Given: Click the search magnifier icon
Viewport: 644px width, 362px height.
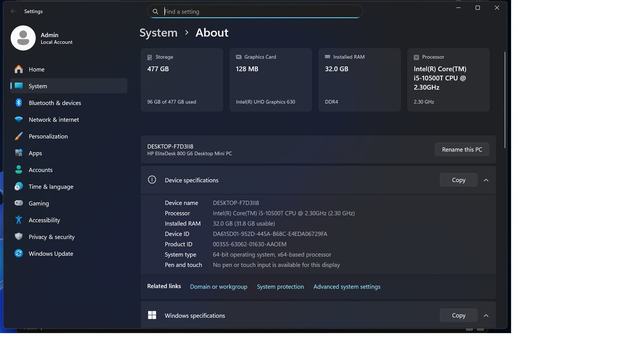Looking at the screenshot, I should [155, 12].
